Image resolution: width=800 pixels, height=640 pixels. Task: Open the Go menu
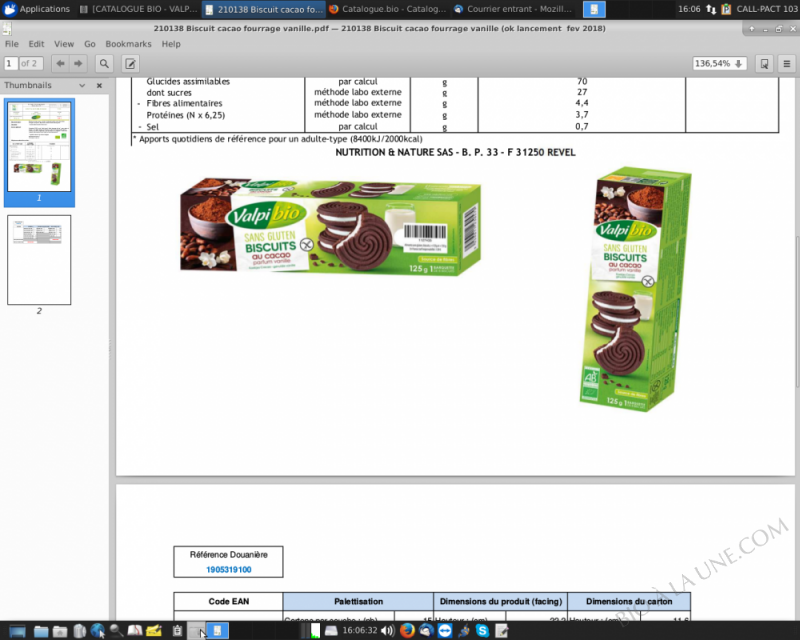pyautogui.click(x=90, y=44)
